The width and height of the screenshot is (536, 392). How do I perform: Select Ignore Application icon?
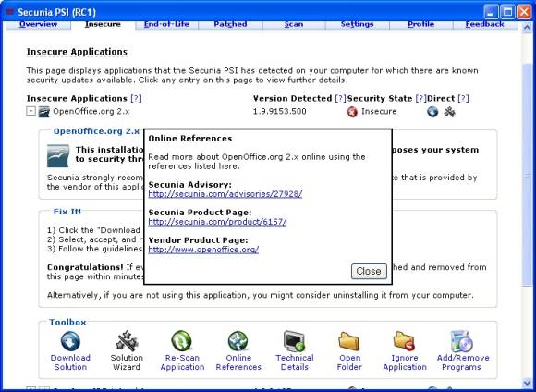404,341
